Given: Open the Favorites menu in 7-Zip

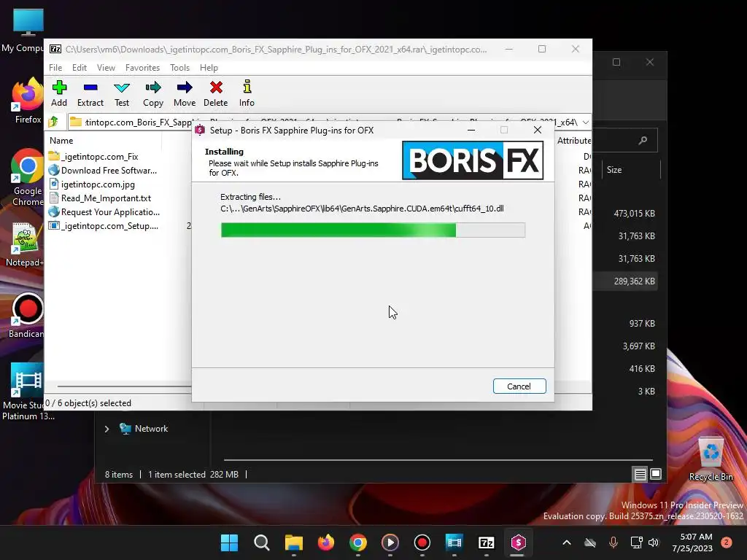Looking at the screenshot, I should 142,68.
